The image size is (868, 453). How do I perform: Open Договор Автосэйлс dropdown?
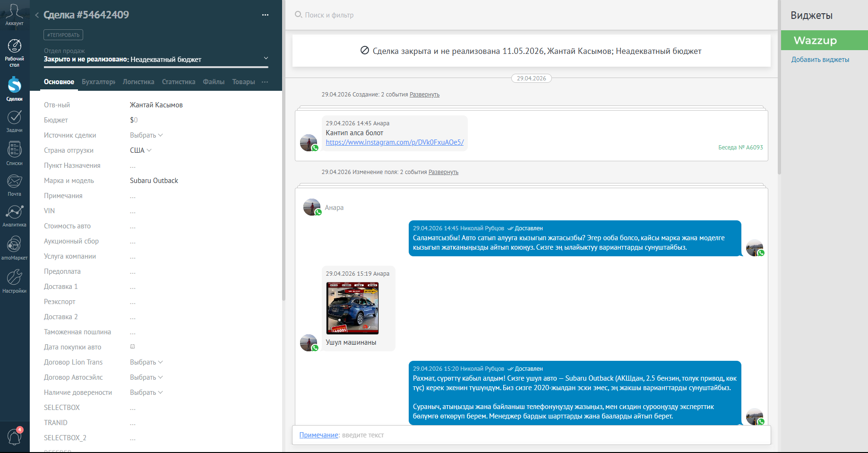click(x=146, y=377)
